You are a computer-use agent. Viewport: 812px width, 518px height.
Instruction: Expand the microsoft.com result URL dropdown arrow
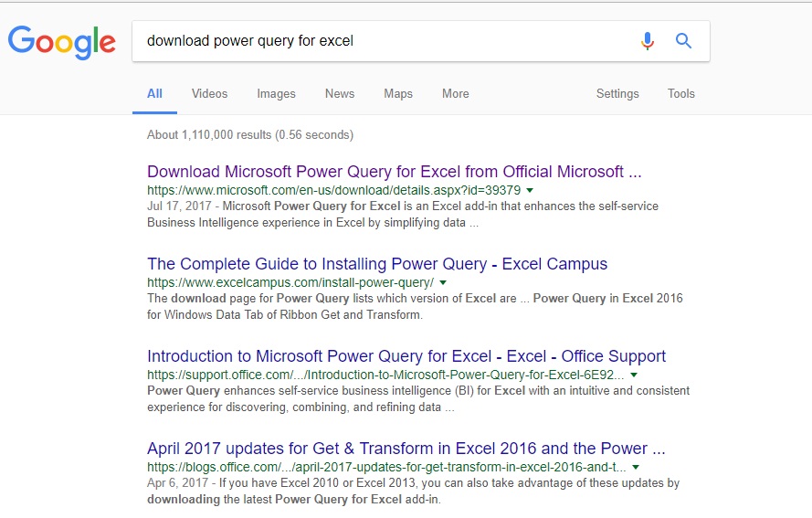[x=530, y=190]
